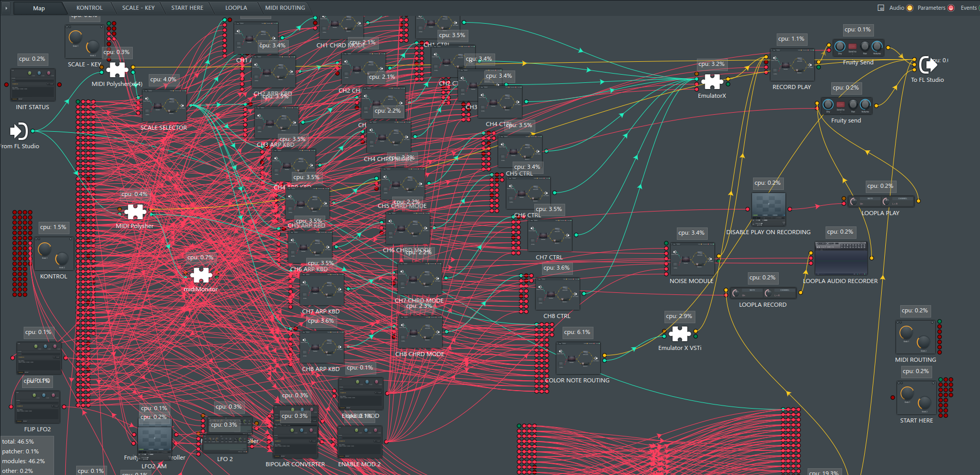Select the LFO 2 module
This screenshot has width=980, height=475.
225,444
